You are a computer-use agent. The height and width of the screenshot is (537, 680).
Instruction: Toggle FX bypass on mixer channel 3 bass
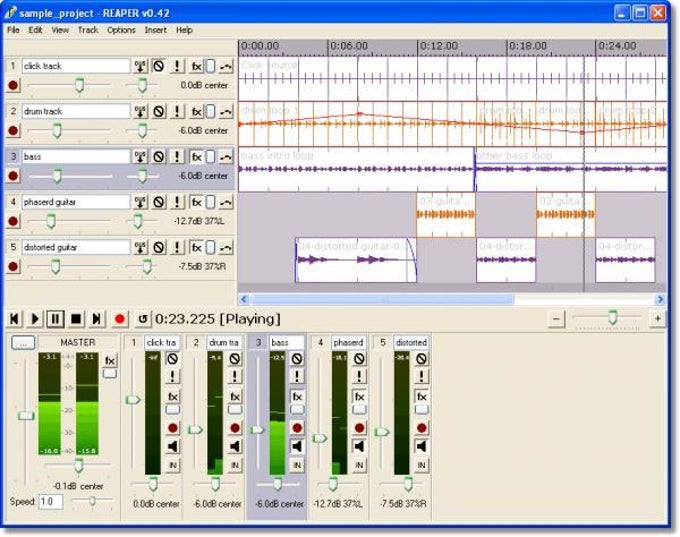(x=297, y=409)
